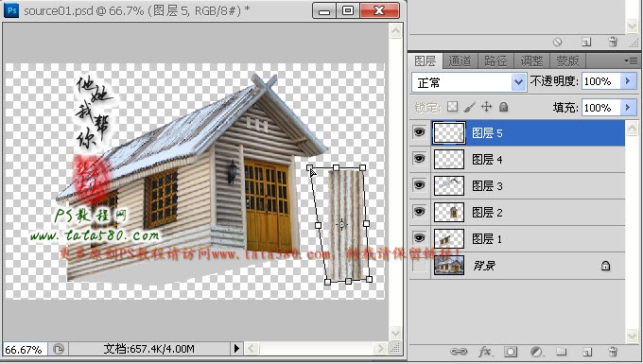The height and width of the screenshot is (364, 643).
Task: Open the status bar document info arrow
Action: pyautogui.click(x=236, y=349)
